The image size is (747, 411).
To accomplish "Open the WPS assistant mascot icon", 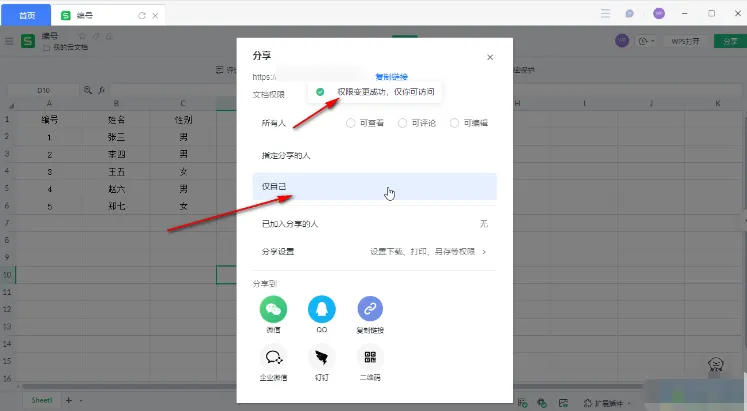I will coord(716,366).
